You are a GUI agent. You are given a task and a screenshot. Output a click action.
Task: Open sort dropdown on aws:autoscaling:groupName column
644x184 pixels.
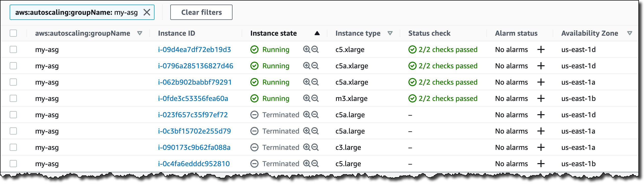pos(139,33)
